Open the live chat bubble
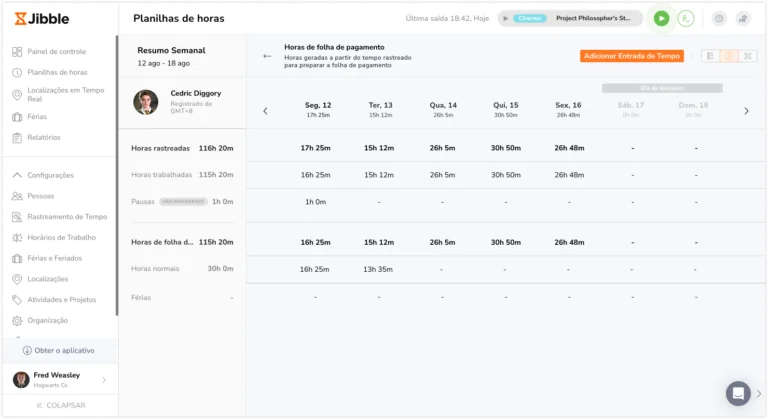 pos(738,393)
